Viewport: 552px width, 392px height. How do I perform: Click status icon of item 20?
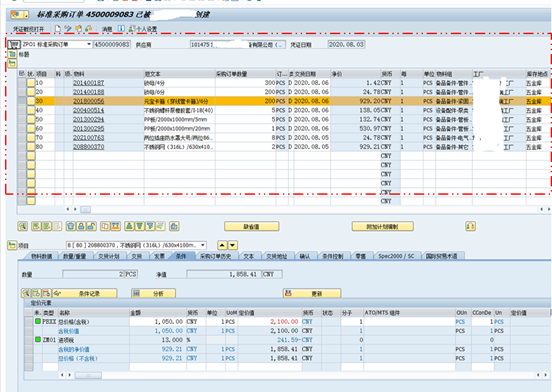[31, 92]
